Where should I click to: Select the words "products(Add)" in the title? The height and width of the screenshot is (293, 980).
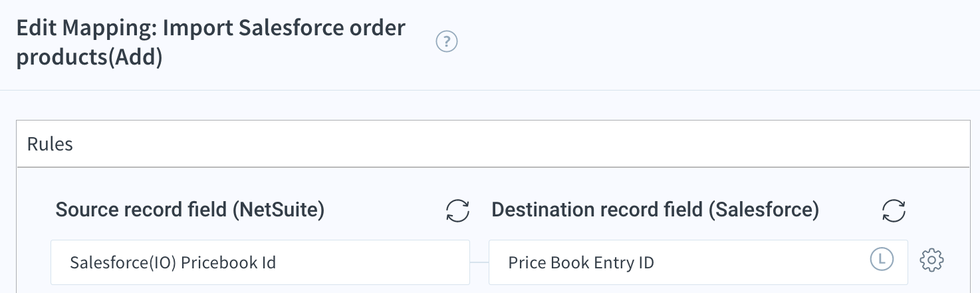pos(89,57)
